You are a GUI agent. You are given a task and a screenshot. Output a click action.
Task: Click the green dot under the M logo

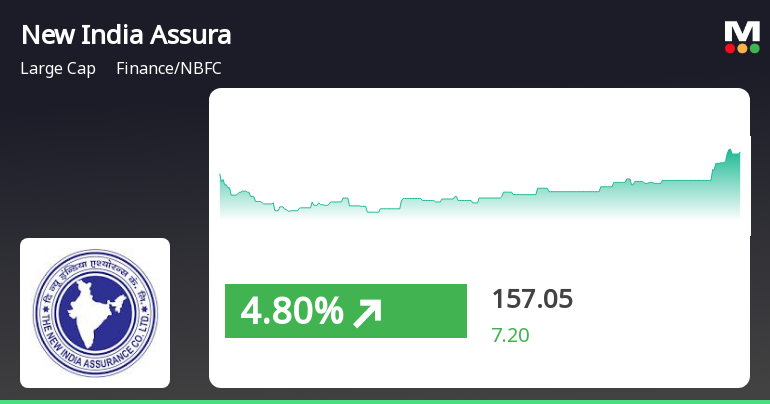[753, 48]
